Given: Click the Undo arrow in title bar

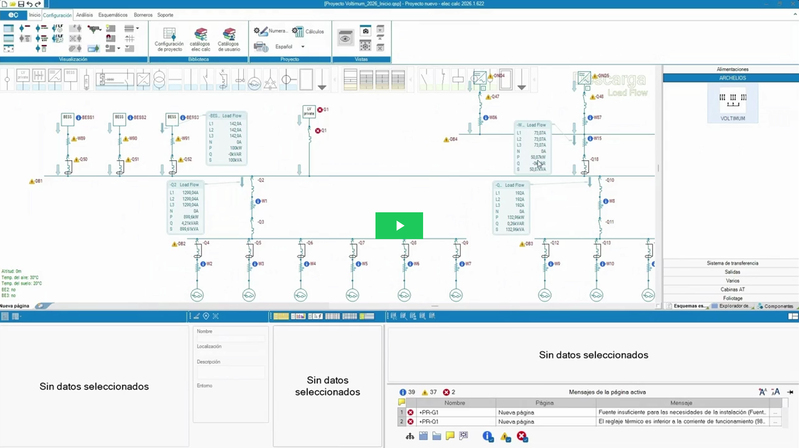Looking at the screenshot, I should [30, 4].
